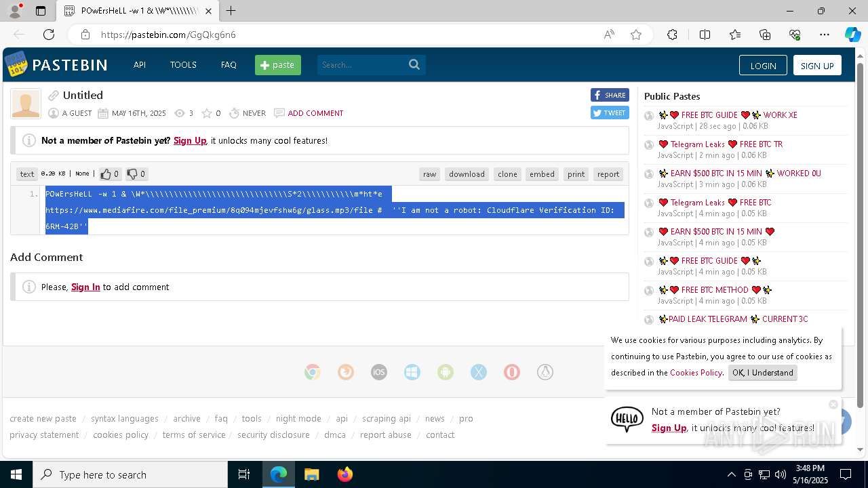Click the search magnifier icon in Pastebin header

coord(414,64)
